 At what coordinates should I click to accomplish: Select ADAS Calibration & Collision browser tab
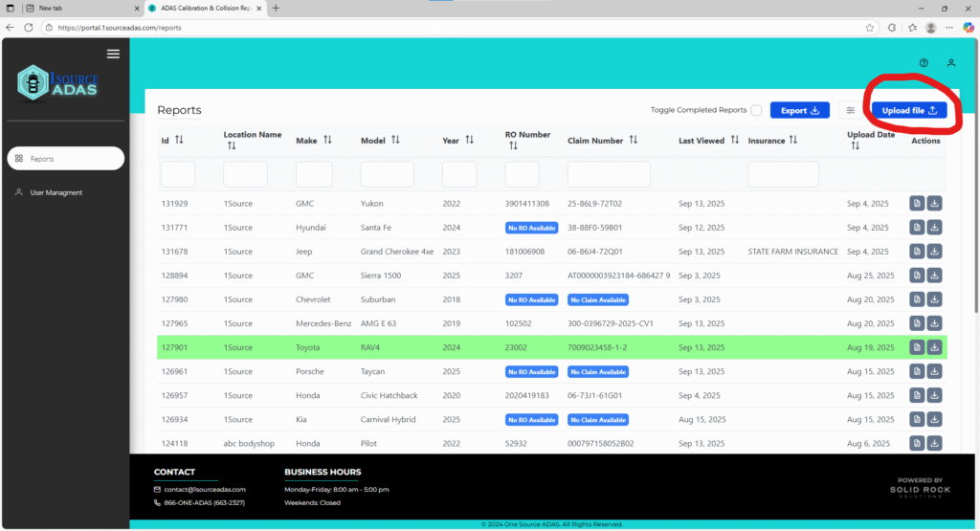pyautogui.click(x=206, y=8)
